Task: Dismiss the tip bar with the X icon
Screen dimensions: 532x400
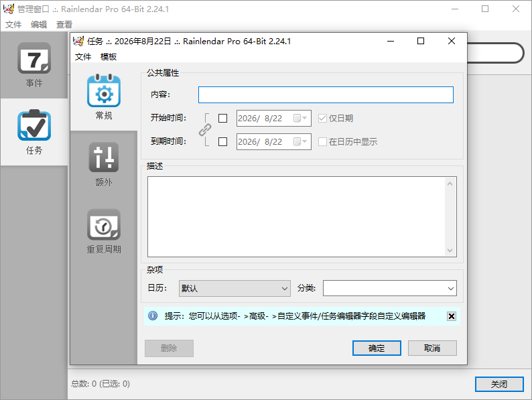Action: [x=451, y=316]
